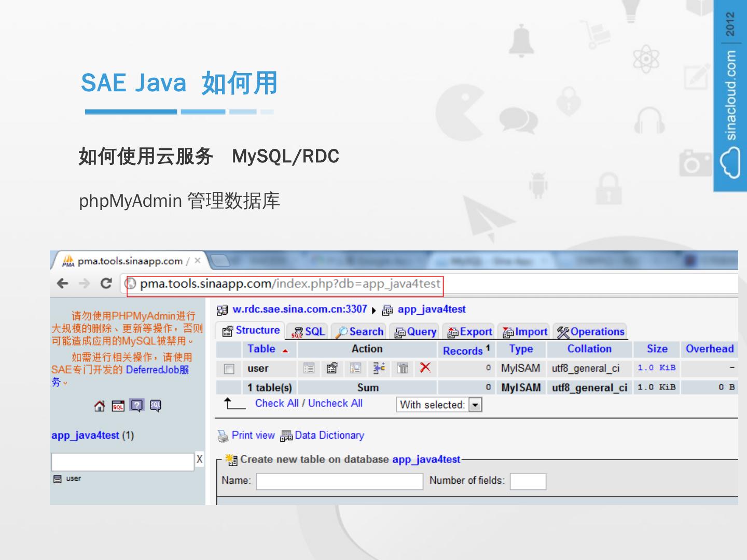Open the "With selected:" dropdown
The height and width of the screenshot is (560, 747).
click(439, 405)
